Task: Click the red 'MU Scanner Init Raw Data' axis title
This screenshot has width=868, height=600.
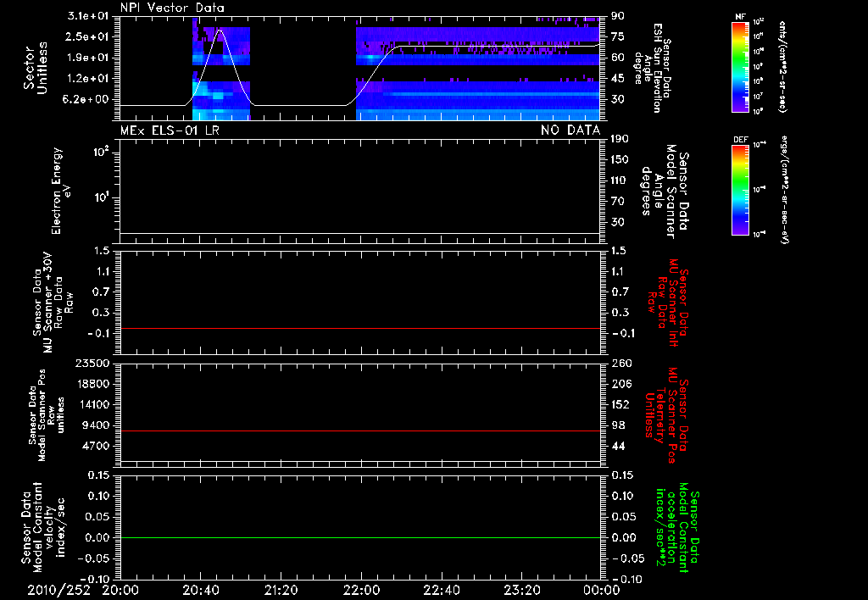Action: (x=669, y=303)
